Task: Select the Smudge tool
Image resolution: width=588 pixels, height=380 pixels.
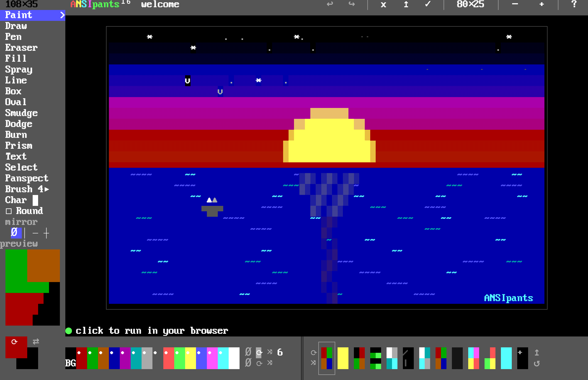Action: (22, 113)
